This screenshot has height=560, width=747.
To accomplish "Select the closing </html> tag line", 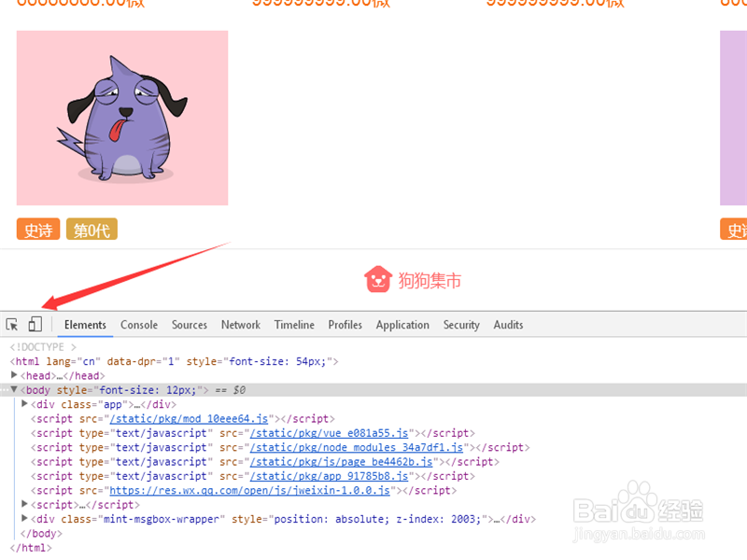I will coord(31,548).
